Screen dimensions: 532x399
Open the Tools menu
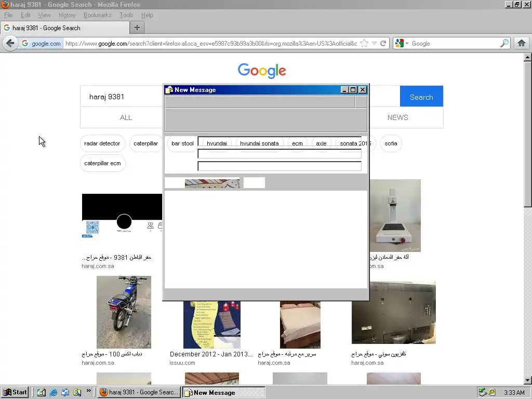126,15
